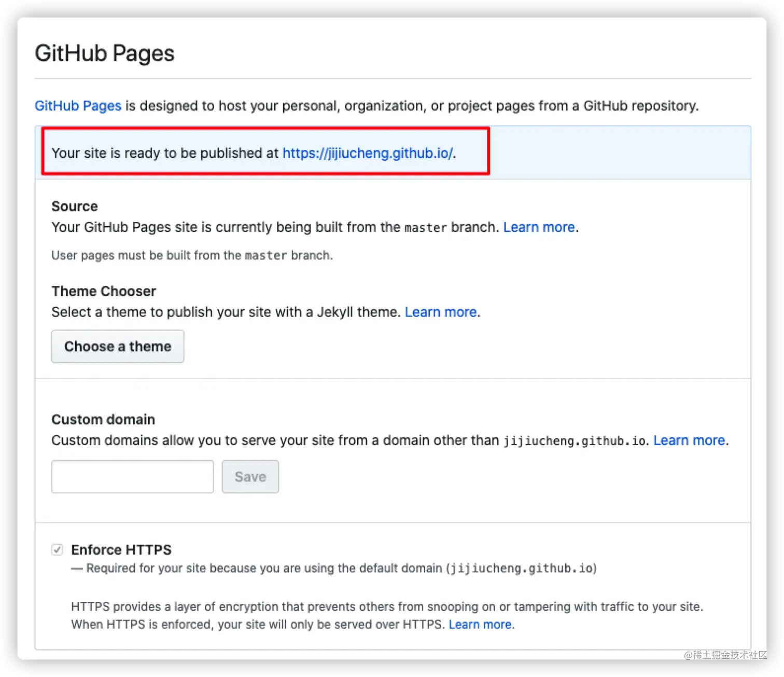Open Learn more link about HTTPS enforcement
This screenshot has width=784, height=677.
[480, 625]
